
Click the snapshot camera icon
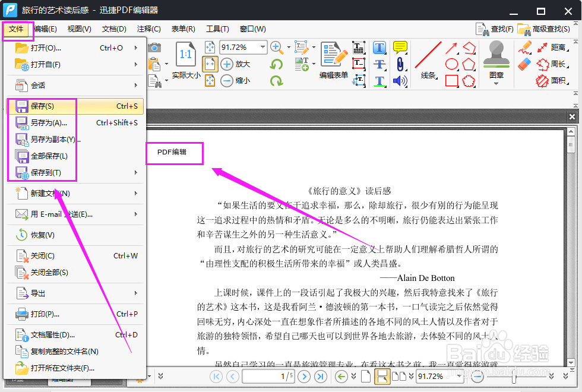(x=154, y=48)
